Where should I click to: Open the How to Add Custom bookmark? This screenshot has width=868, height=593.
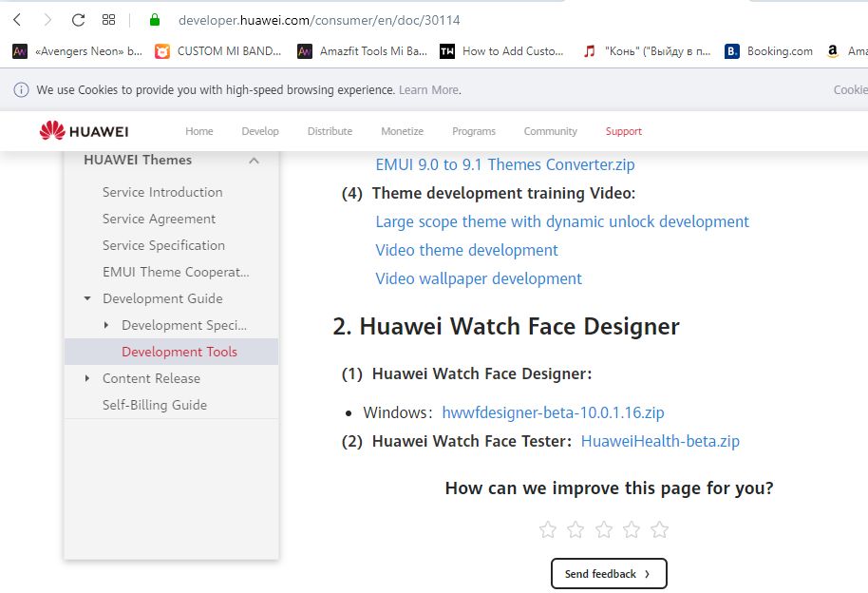(x=501, y=51)
